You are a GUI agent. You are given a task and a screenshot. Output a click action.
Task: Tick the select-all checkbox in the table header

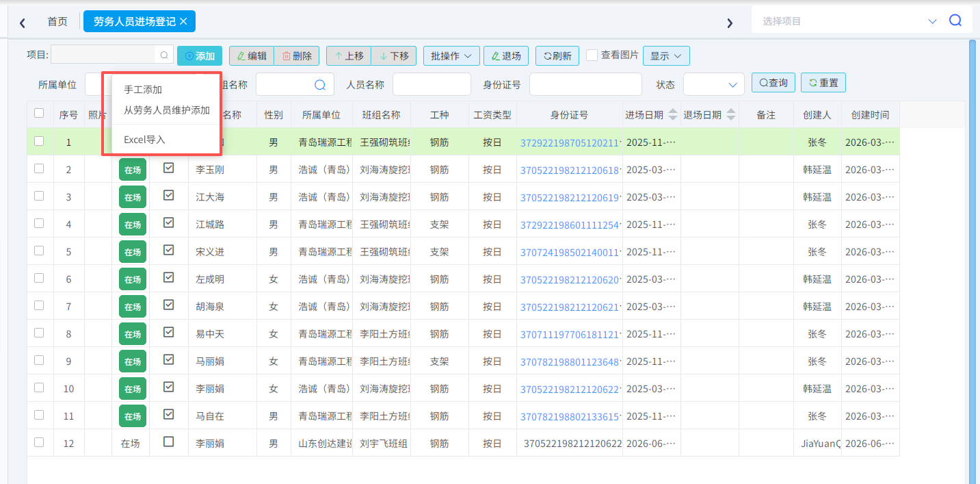click(x=39, y=114)
